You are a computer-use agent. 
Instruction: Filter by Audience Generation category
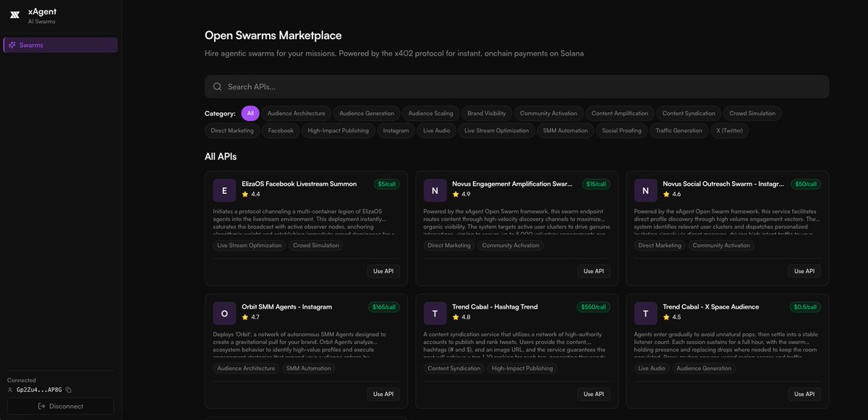coord(367,113)
